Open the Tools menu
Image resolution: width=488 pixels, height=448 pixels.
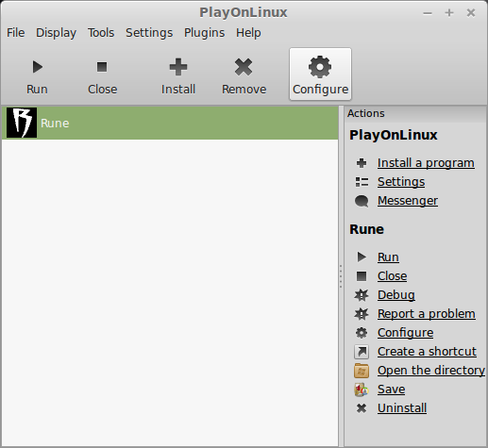pyautogui.click(x=101, y=33)
